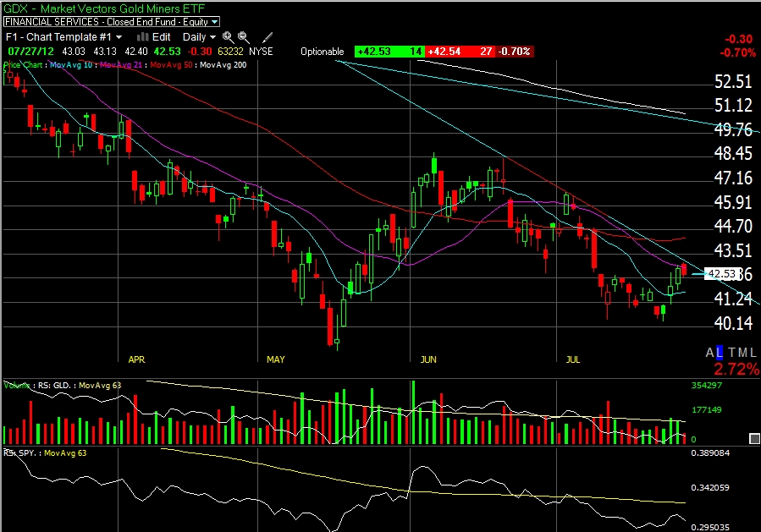Select the pencil drawing tool
Screen dimensions: 761x532
click(267, 37)
